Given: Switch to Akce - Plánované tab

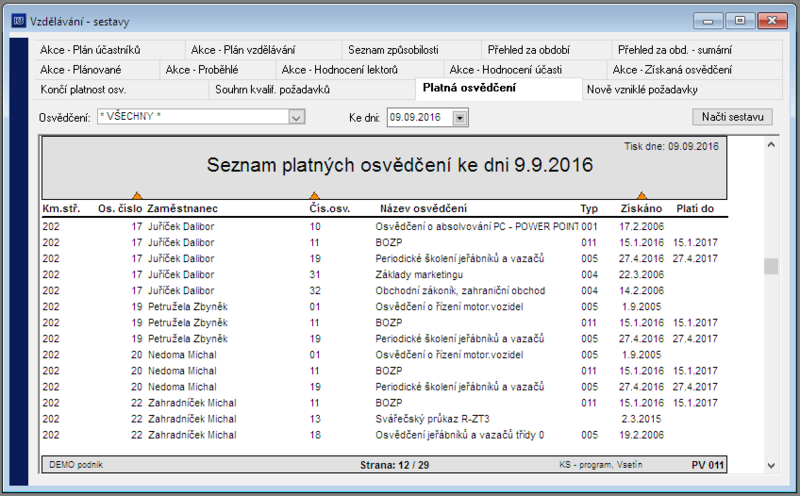Looking at the screenshot, I should pos(97,70).
